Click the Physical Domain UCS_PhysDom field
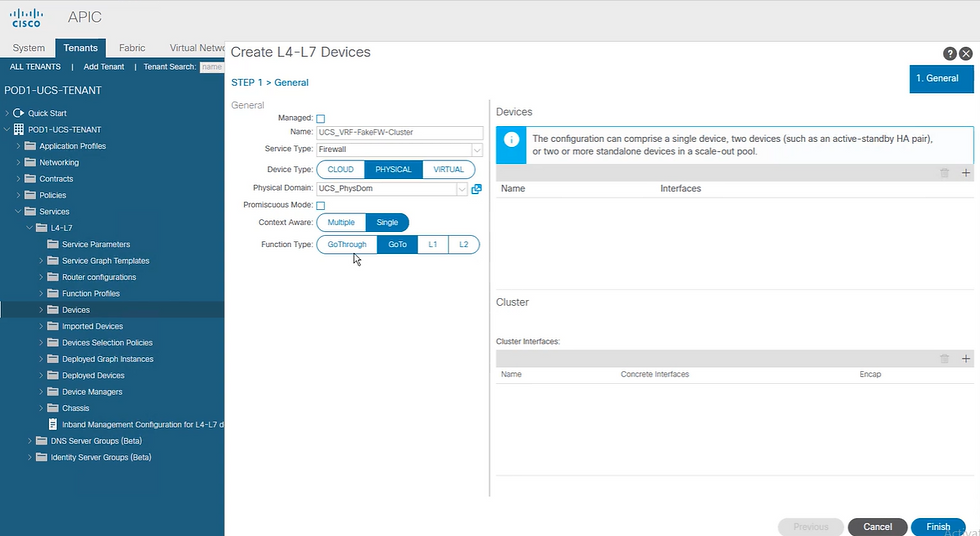This screenshot has width=980, height=536. tap(386, 189)
